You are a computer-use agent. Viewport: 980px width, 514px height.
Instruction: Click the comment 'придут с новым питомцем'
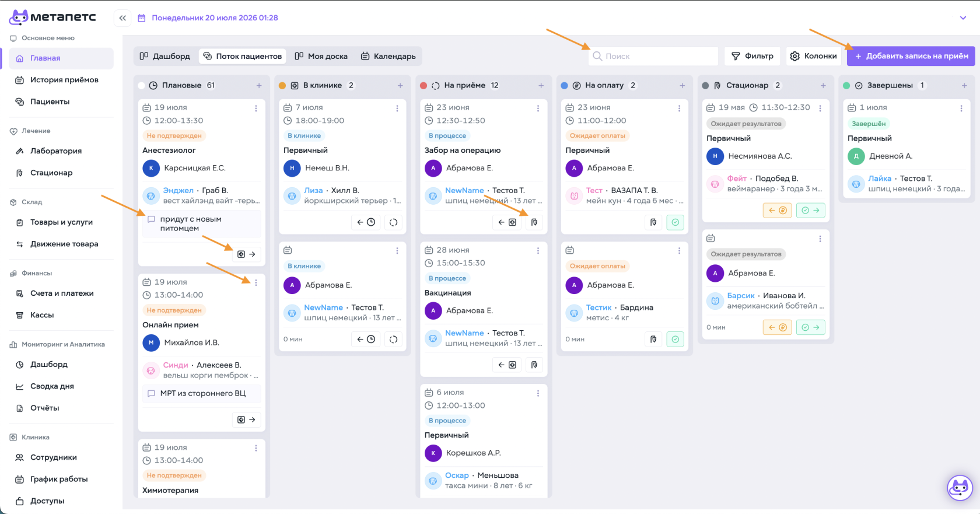(202, 224)
